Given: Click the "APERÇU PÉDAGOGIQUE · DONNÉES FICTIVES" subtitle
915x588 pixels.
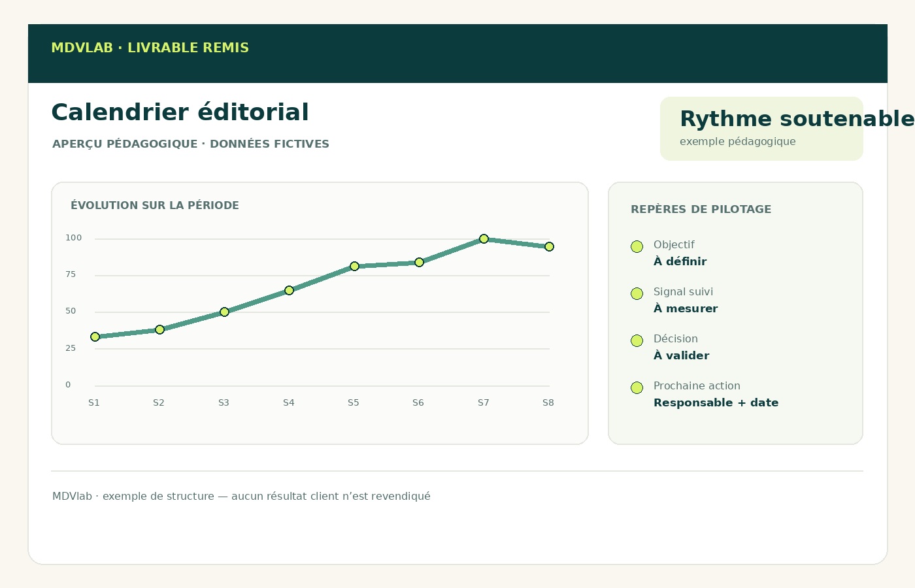Looking at the screenshot, I should [191, 144].
